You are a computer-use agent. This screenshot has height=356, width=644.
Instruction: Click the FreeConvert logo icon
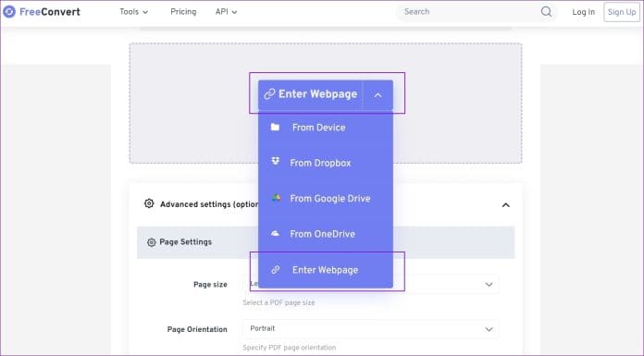(x=9, y=12)
